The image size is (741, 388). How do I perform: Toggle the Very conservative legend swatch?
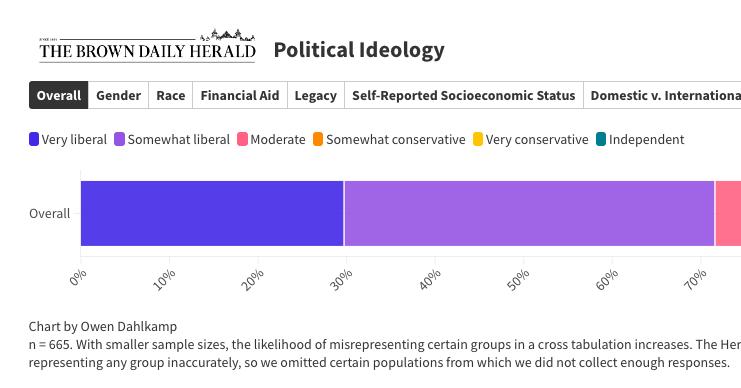pyautogui.click(x=478, y=139)
